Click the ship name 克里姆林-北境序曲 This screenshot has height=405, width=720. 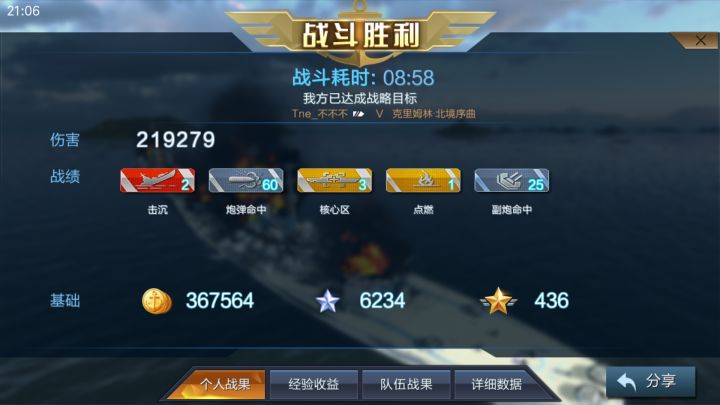(x=433, y=113)
